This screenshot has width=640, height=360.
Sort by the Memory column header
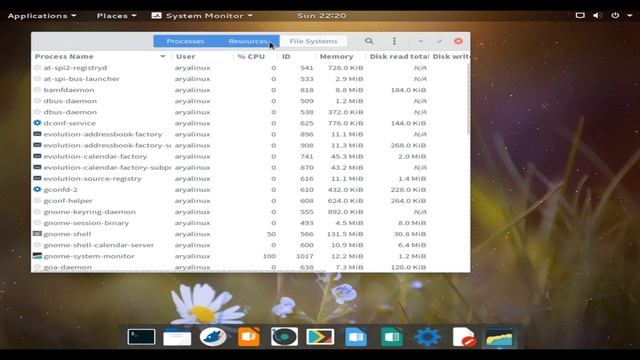pyautogui.click(x=340, y=56)
